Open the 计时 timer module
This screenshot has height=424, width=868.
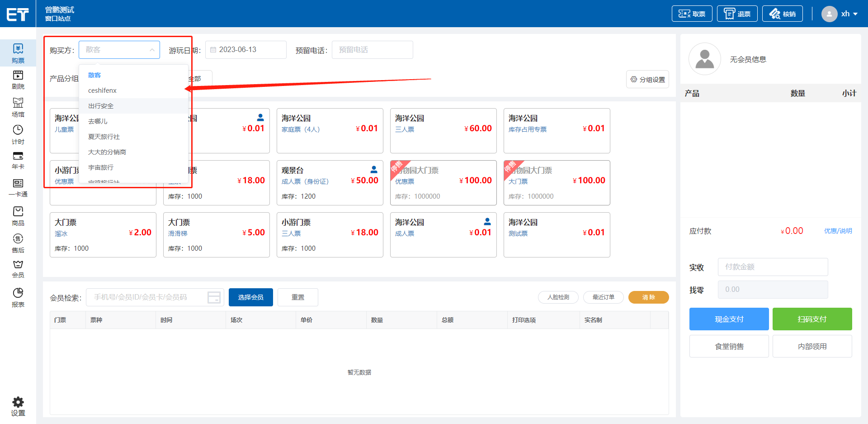click(18, 134)
